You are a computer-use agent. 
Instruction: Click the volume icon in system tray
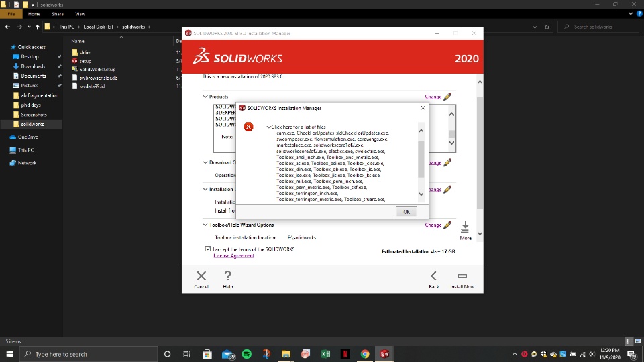tap(592, 354)
